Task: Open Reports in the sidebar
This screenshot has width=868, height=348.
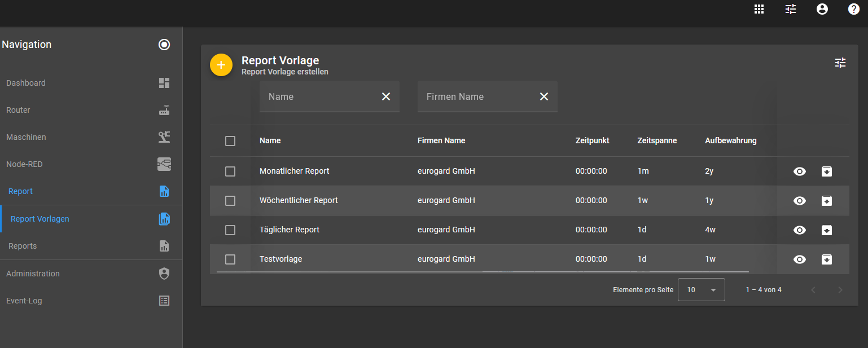Action: [x=23, y=246]
